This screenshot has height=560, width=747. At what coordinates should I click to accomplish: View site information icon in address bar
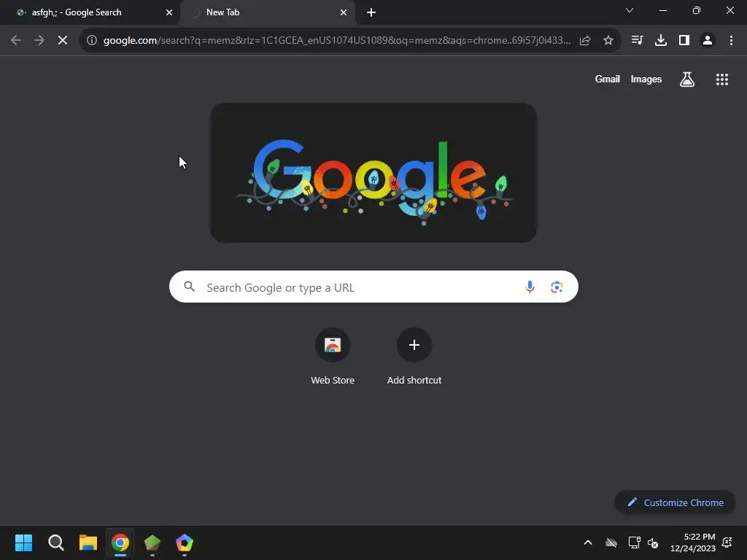pyautogui.click(x=92, y=41)
